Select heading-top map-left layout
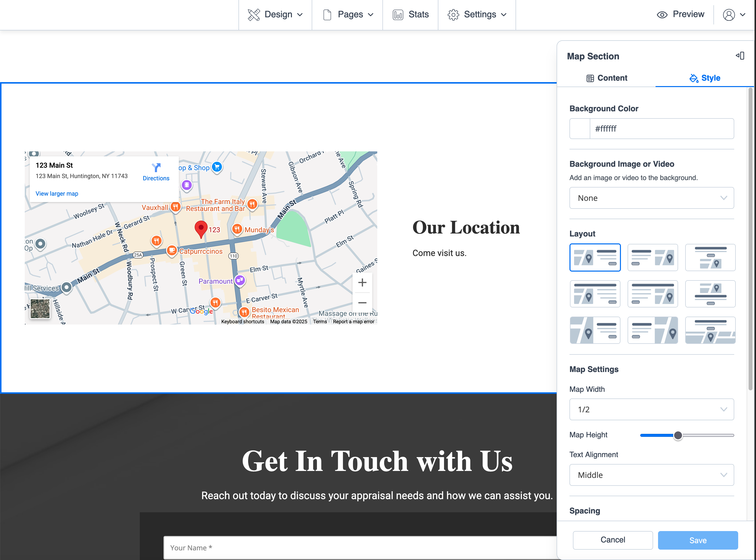 pyautogui.click(x=595, y=294)
